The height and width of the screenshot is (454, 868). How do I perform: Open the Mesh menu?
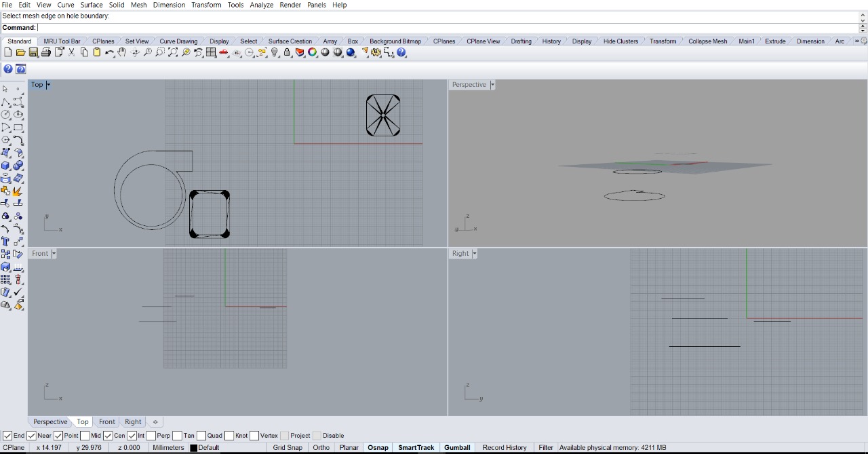[x=138, y=5]
